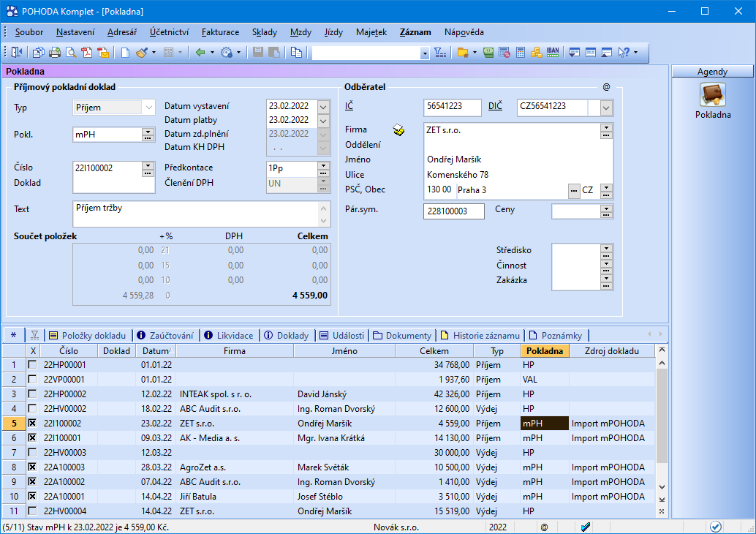Click the underlined DIČ label
Image resolution: width=756 pixels, height=534 pixels.
(x=495, y=106)
